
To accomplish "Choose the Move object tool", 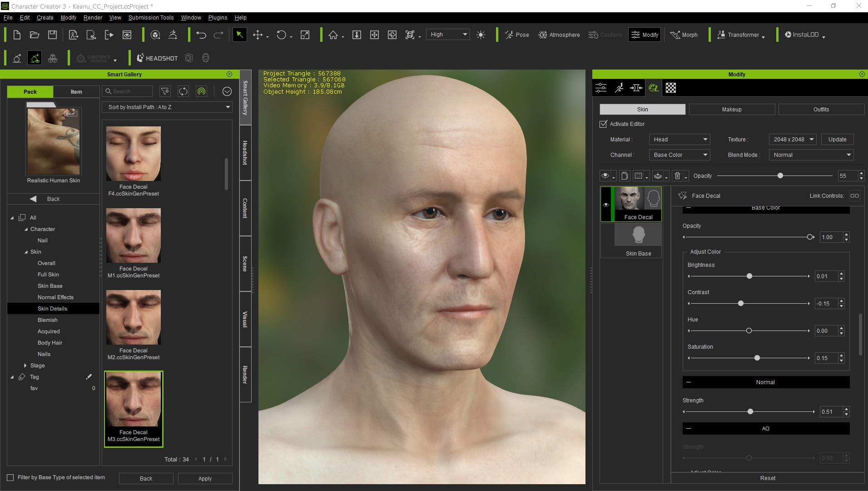I will 258,35.
